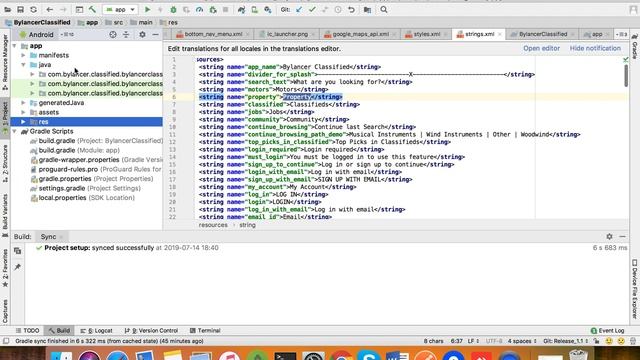Click the Open folder toolbar icon
The image size is (640, 360).
(x=7, y=9)
